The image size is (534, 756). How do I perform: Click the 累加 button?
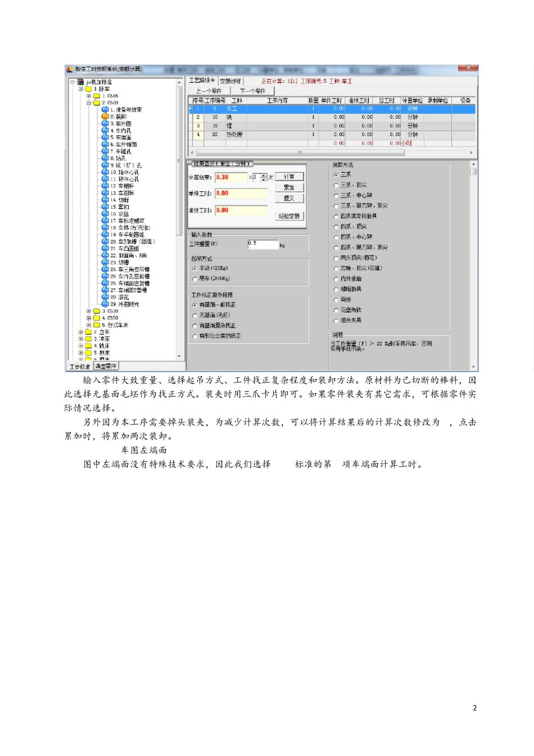289,187
